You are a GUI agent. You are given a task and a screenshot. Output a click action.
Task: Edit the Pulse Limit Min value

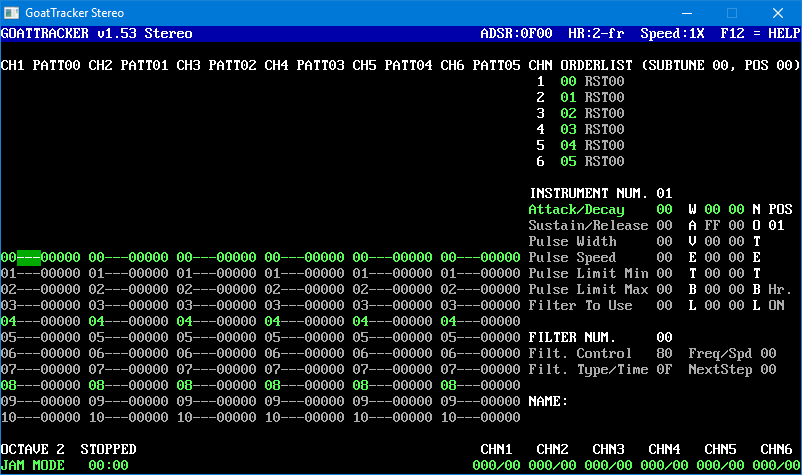point(664,274)
